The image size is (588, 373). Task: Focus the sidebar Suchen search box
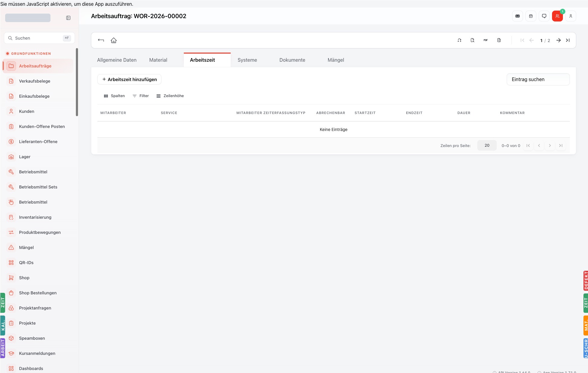[x=39, y=38]
